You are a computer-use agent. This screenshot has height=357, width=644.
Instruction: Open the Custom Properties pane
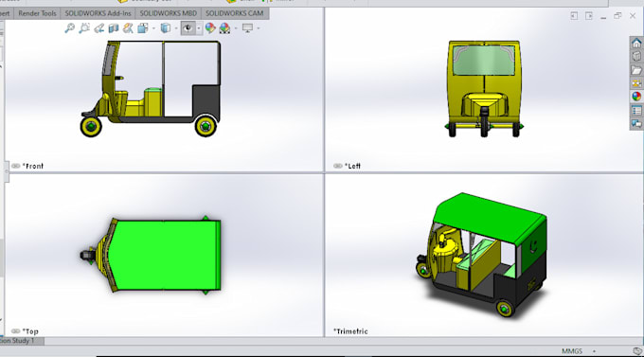coord(636,110)
